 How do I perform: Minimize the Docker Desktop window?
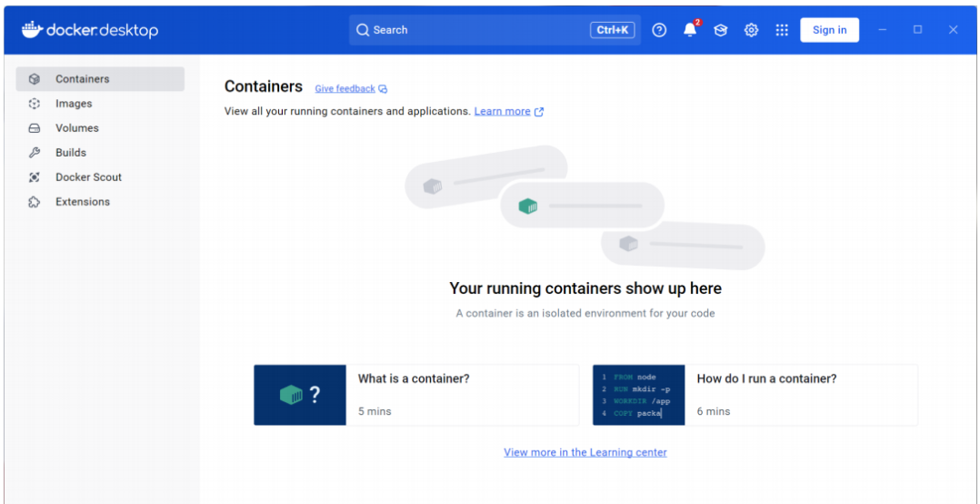point(882,29)
